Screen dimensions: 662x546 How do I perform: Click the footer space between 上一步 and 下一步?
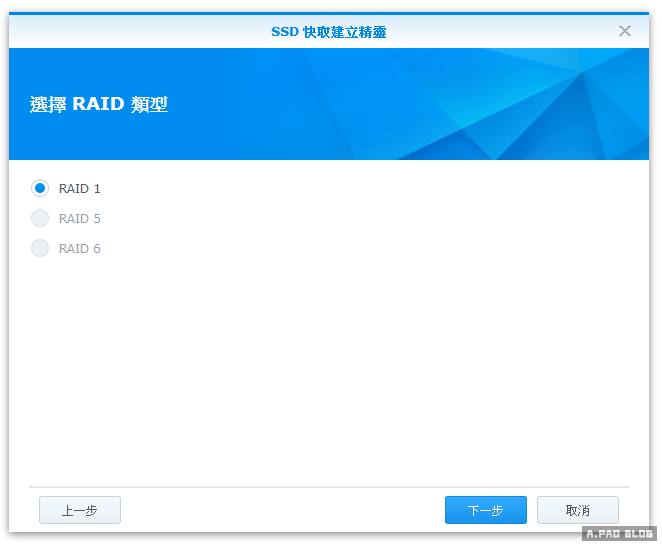(x=280, y=510)
